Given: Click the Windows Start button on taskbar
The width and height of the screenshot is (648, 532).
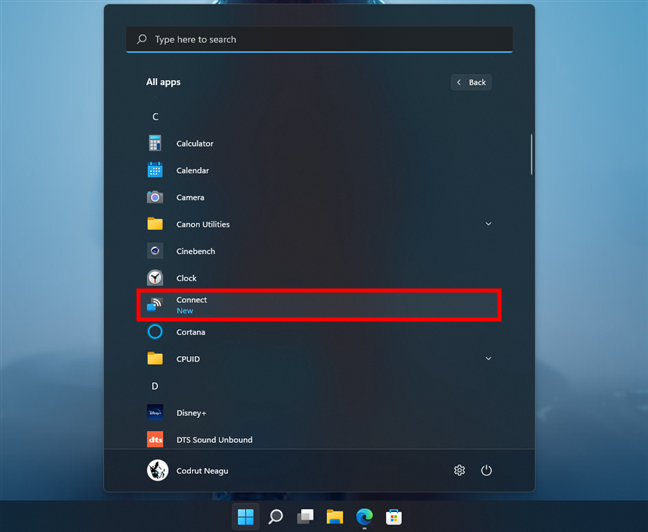Looking at the screenshot, I should tap(245, 516).
